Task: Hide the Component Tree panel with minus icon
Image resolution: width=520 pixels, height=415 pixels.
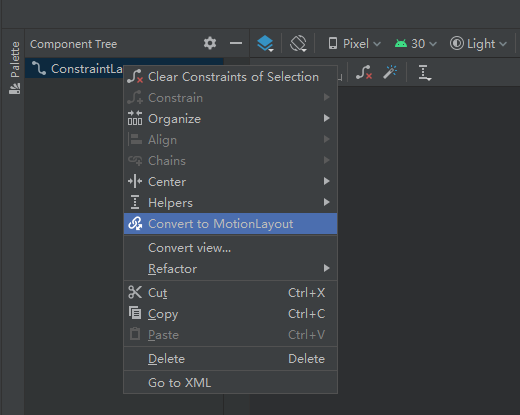Action: 236,43
